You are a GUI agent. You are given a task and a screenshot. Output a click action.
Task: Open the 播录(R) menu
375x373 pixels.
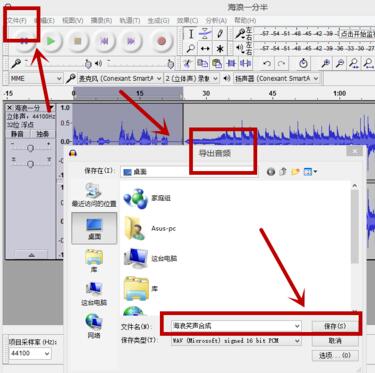(x=101, y=20)
